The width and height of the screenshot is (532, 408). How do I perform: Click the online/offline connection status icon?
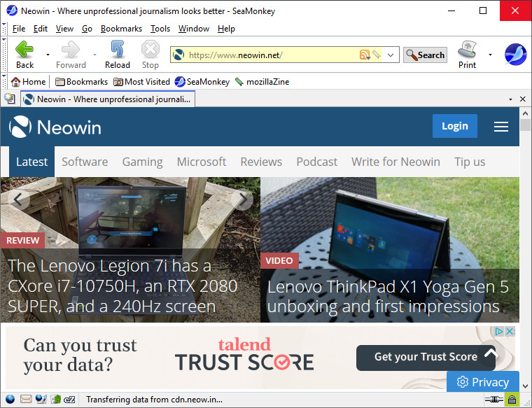[495, 400]
